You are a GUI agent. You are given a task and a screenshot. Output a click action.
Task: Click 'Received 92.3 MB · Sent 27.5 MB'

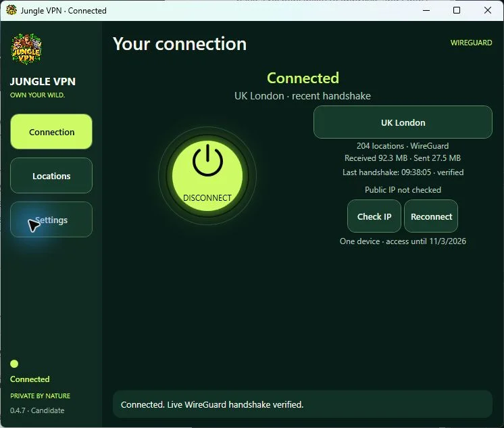click(x=403, y=158)
